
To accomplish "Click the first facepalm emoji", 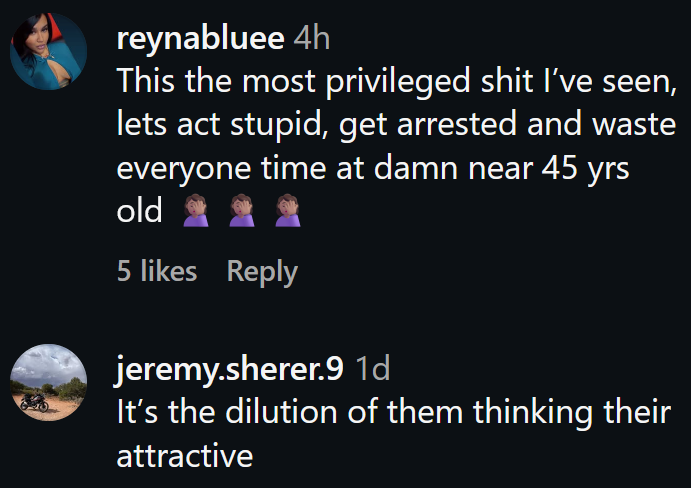I will click(196, 214).
